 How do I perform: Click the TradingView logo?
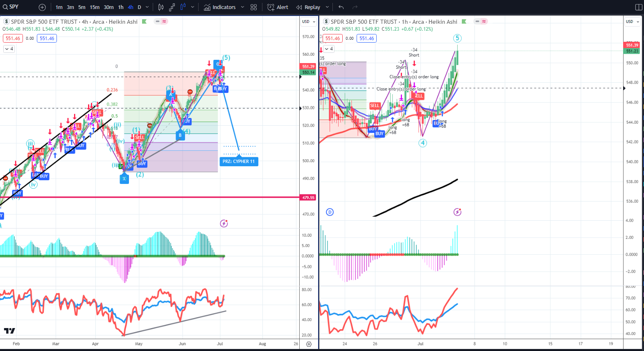9,331
